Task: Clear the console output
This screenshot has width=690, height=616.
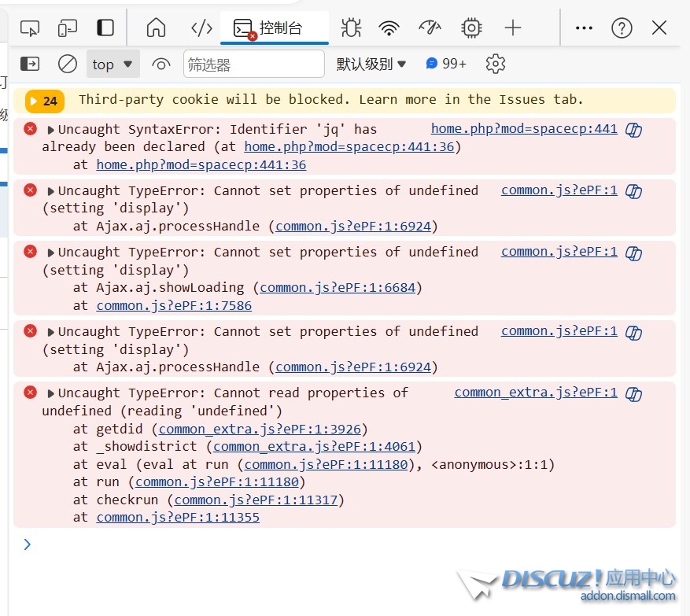Action: click(x=68, y=64)
